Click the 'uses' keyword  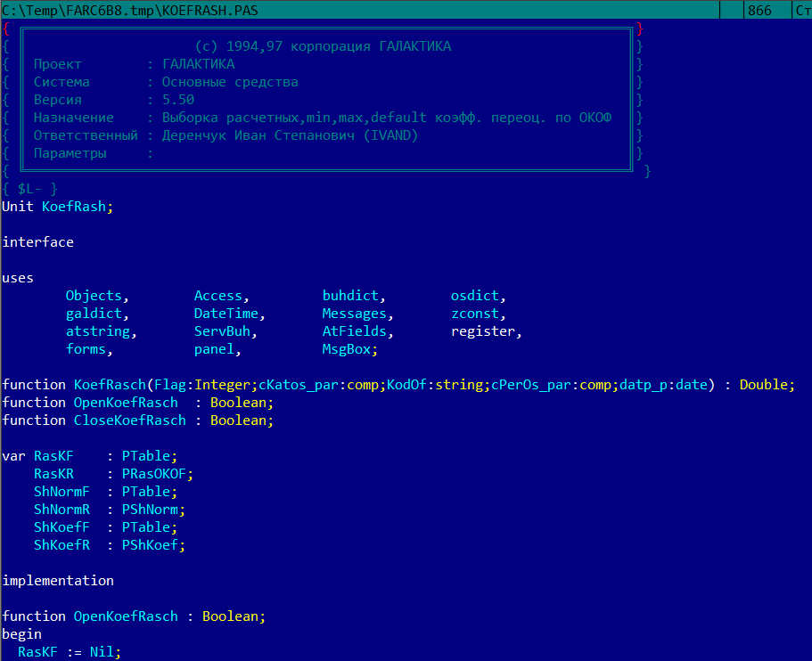18,278
